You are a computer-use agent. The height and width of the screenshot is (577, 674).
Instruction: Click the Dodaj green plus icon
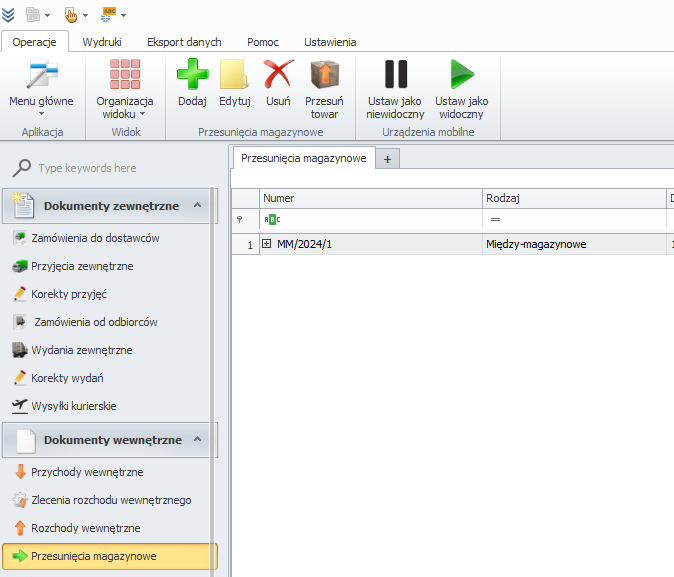[x=193, y=74]
